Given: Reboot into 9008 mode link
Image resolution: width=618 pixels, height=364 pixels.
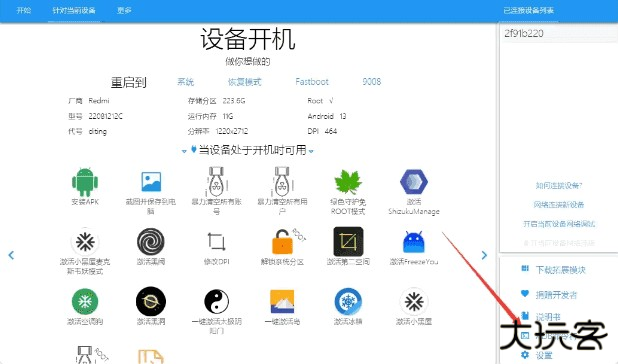Looking at the screenshot, I should click(372, 82).
